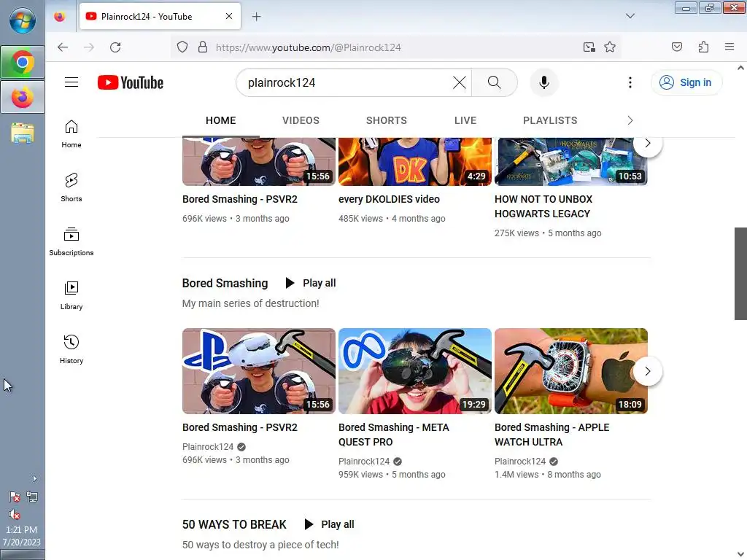Switch to the LIVE tab
Screen dimensions: 747x560
coord(465,120)
